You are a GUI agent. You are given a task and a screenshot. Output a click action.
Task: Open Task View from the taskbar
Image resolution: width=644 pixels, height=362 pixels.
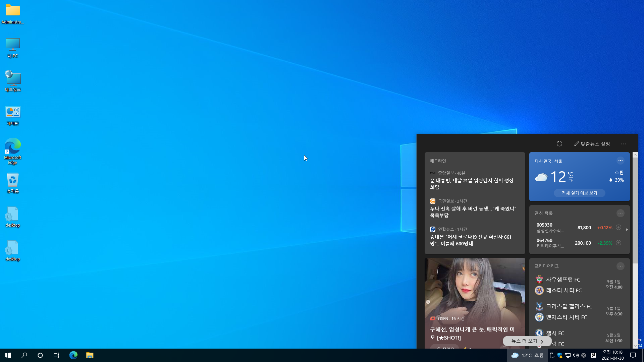pyautogui.click(x=56, y=355)
